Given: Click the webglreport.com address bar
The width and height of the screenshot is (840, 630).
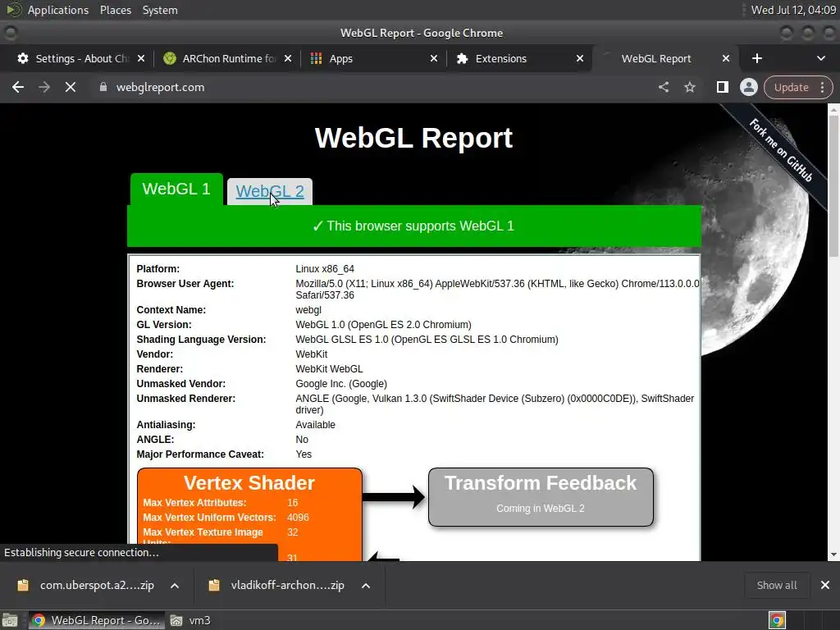Looking at the screenshot, I should [x=160, y=87].
